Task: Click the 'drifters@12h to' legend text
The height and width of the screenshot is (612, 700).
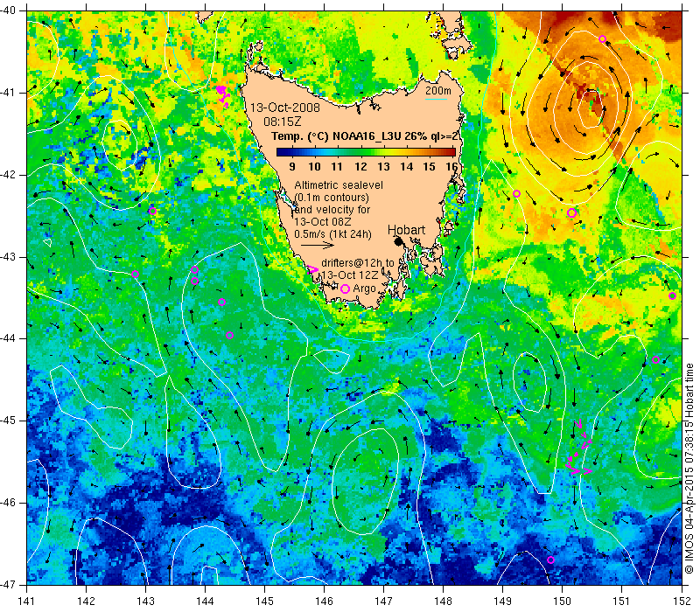Action: 358,263
